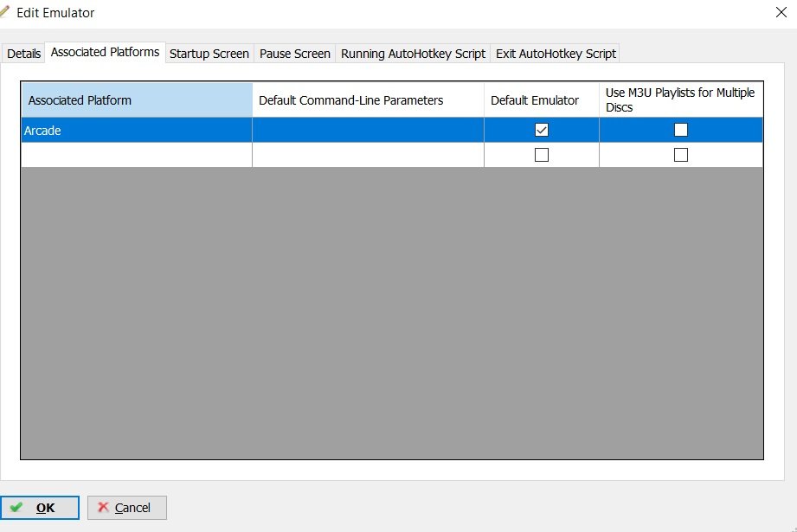797x532 pixels.
Task: Confirm changes with the OK button
Action: pyautogui.click(x=40, y=508)
